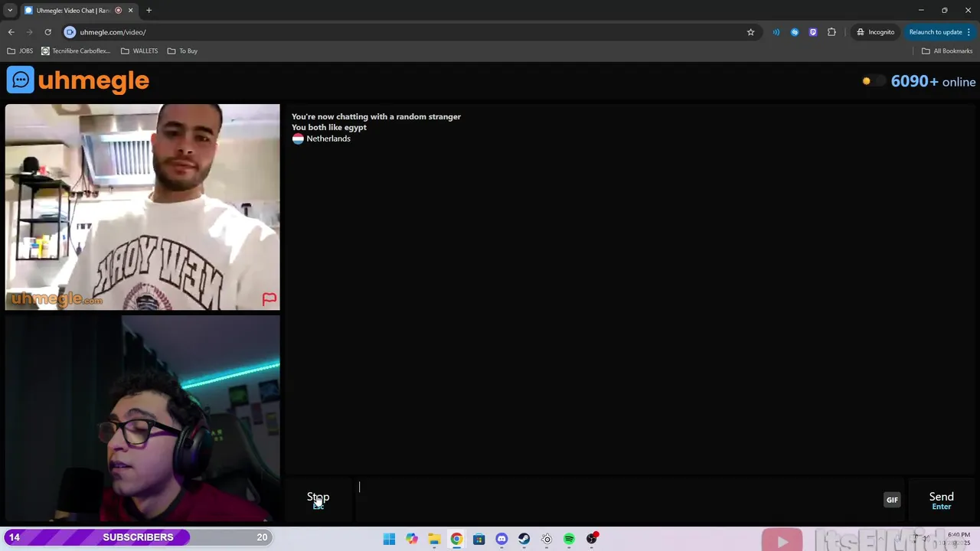Open OBS Studio from the taskbar

[592, 539]
